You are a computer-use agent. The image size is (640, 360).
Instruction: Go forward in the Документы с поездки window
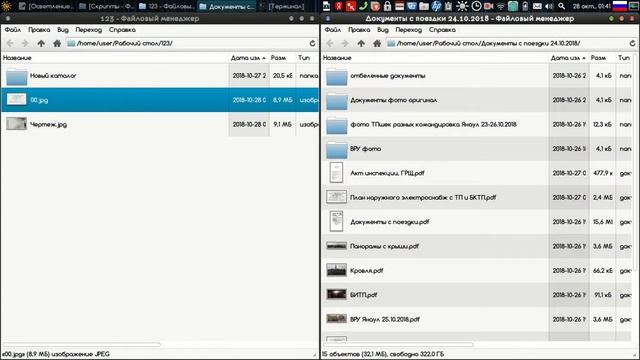click(x=345, y=43)
